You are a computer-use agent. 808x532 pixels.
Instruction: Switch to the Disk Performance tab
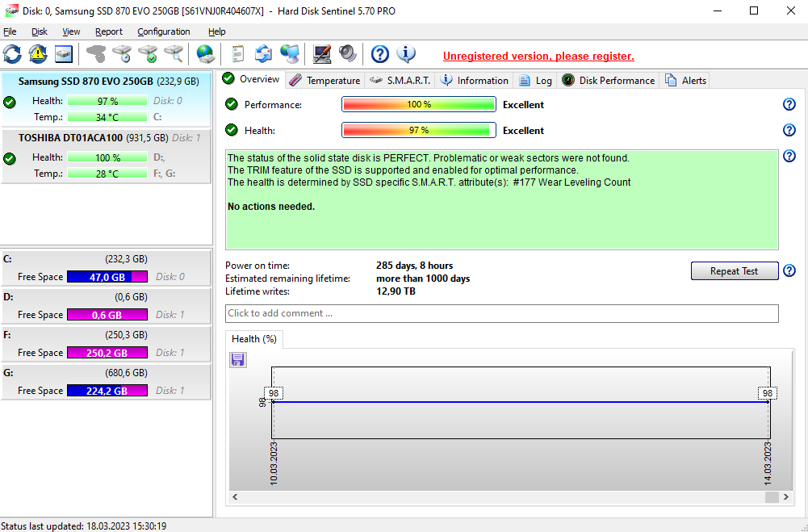pos(608,81)
